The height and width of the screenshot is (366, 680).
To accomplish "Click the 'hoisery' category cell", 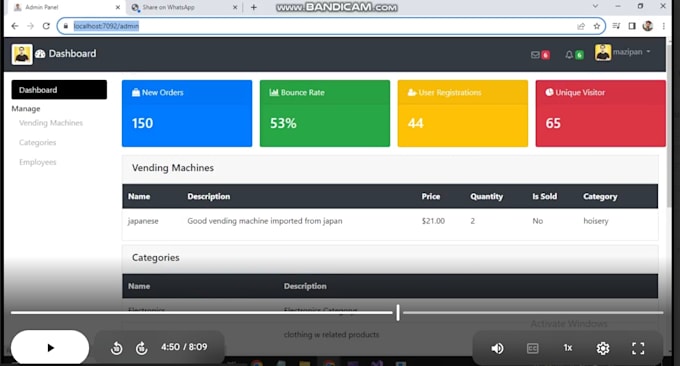I will (596, 221).
